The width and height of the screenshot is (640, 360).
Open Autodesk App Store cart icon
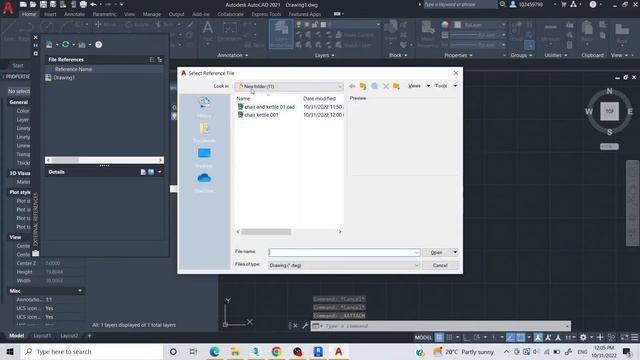point(564,4)
